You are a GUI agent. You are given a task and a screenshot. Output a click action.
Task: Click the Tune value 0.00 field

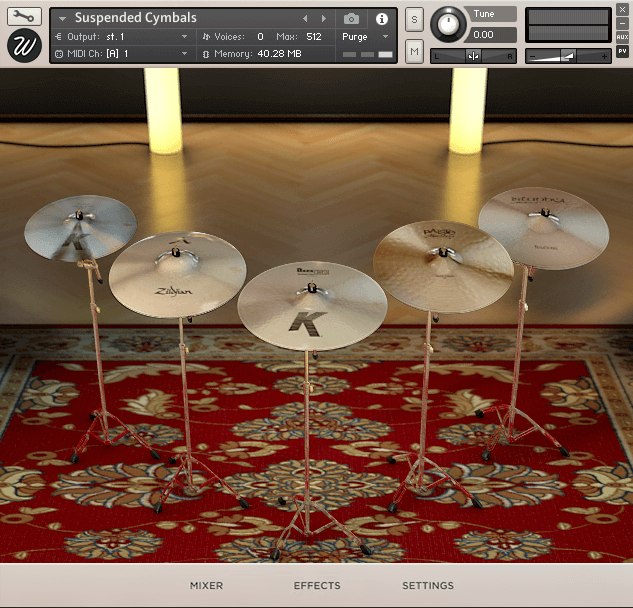[x=492, y=35]
